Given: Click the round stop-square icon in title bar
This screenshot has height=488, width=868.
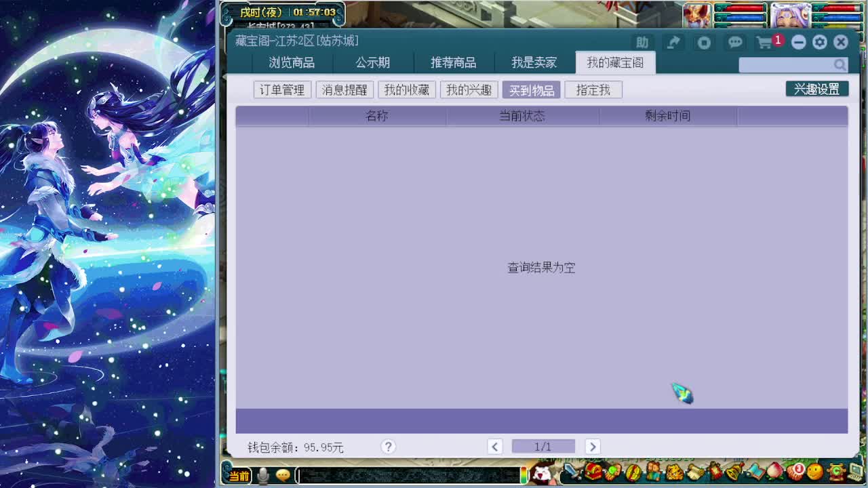Looking at the screenshot, I should (704, 43).
